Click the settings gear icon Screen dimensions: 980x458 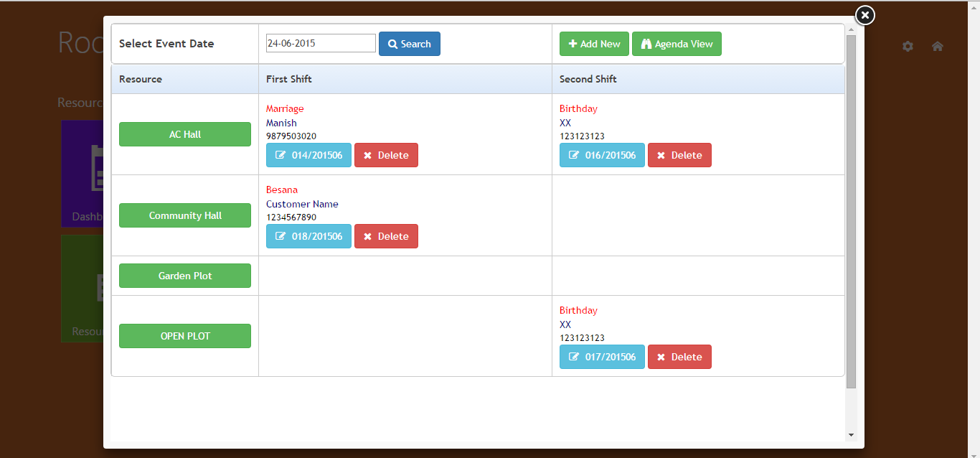[908, 46]
